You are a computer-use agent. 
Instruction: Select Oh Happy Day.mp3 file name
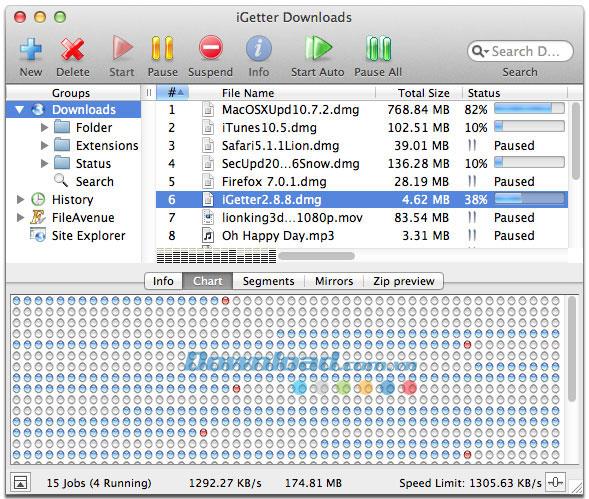278,236
